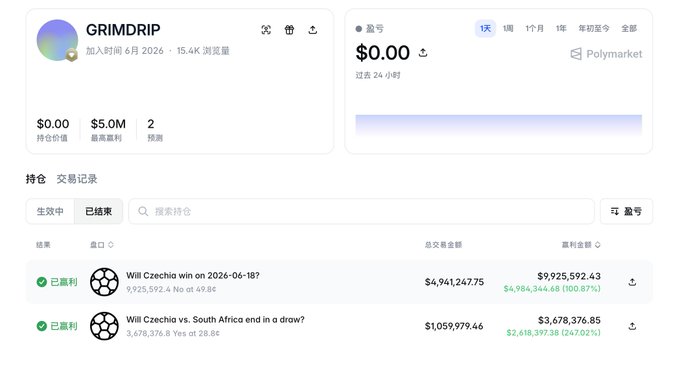Click the $5.0M 最高赢利 stat
This screenshot has width=680, height=376.
pyautogui.click(x=108, y=130)
